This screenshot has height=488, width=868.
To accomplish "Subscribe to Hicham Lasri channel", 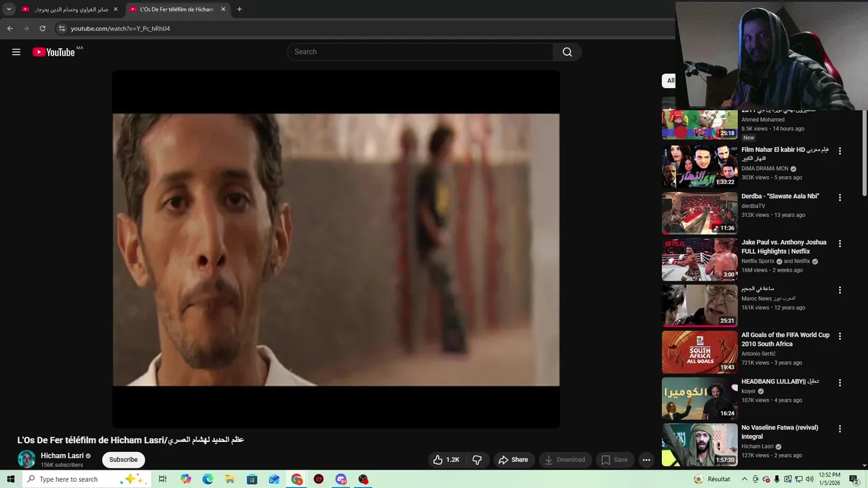I will click(123, 460).
